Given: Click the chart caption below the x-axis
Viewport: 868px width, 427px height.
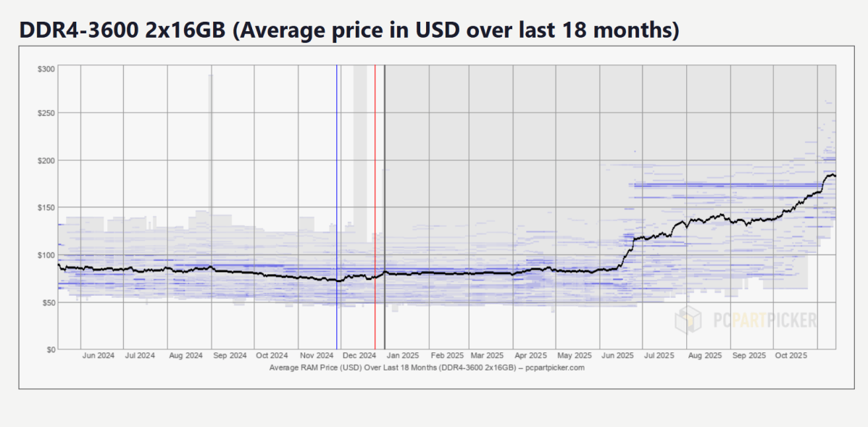Looking at the screenshot, I should [427, 368].
